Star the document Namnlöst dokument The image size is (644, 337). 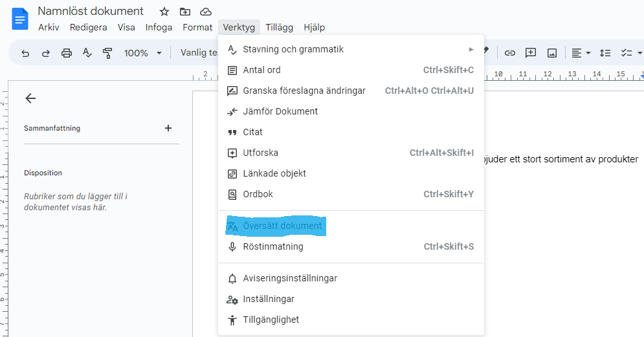point(164,12)
